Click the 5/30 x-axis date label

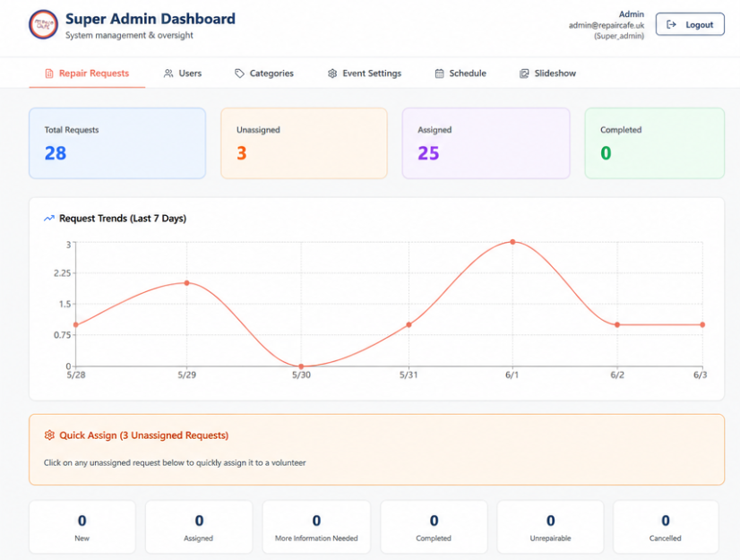[301, 375]
